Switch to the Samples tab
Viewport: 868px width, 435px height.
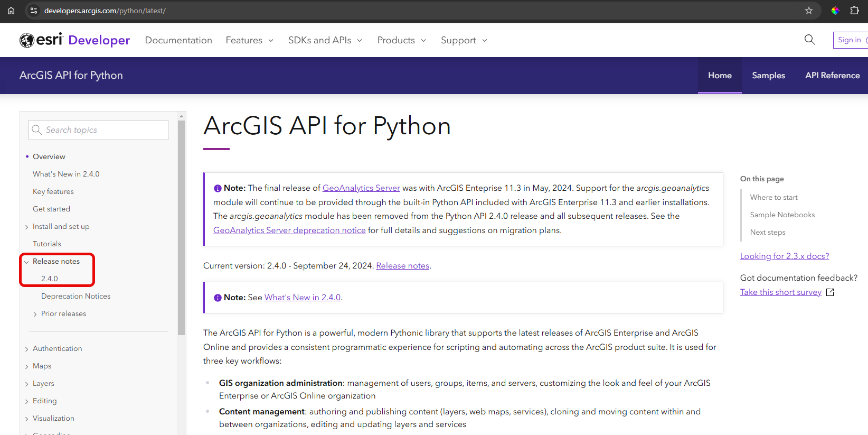click(768, 76)
